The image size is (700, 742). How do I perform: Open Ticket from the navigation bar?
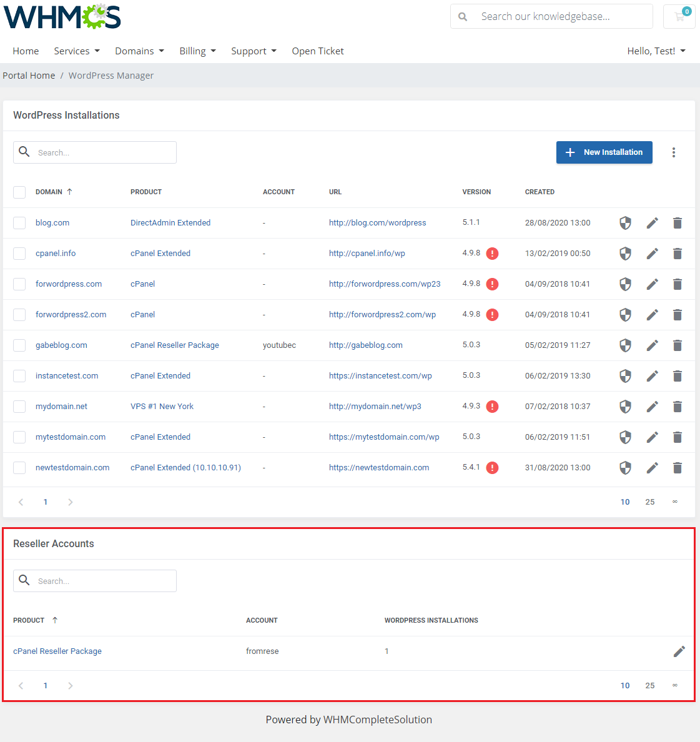318,51
